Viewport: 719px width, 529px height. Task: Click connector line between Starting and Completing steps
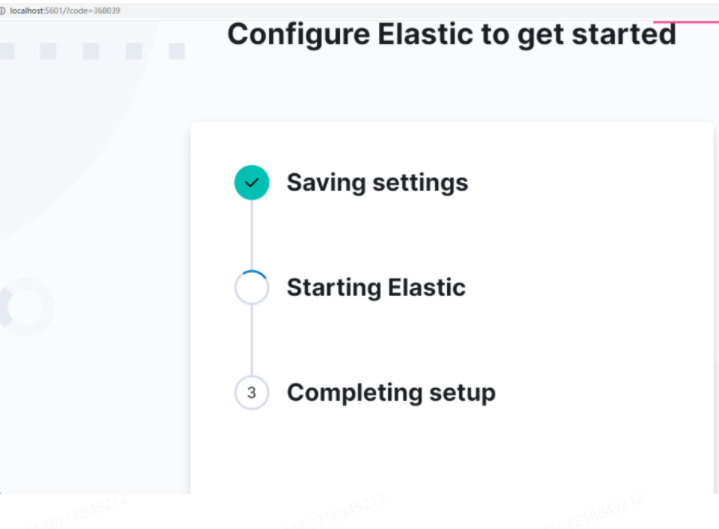coord(251,340)
